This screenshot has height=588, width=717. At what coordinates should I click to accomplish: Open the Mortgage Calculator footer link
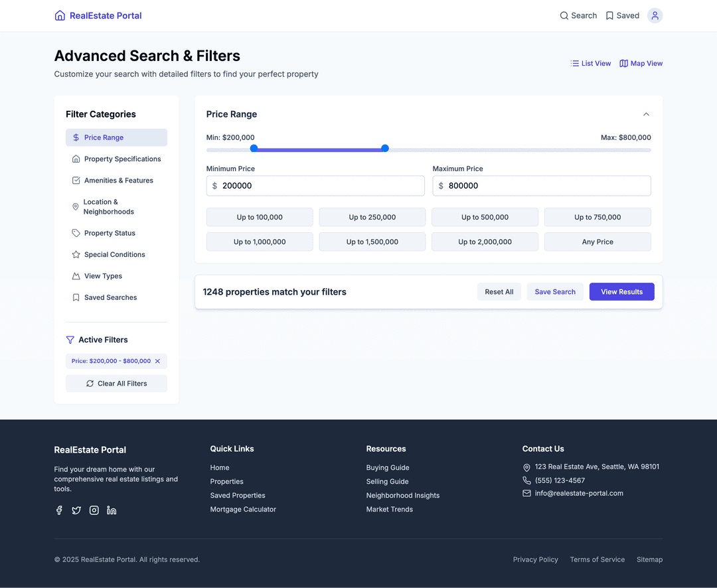click(x=243, y=510)
